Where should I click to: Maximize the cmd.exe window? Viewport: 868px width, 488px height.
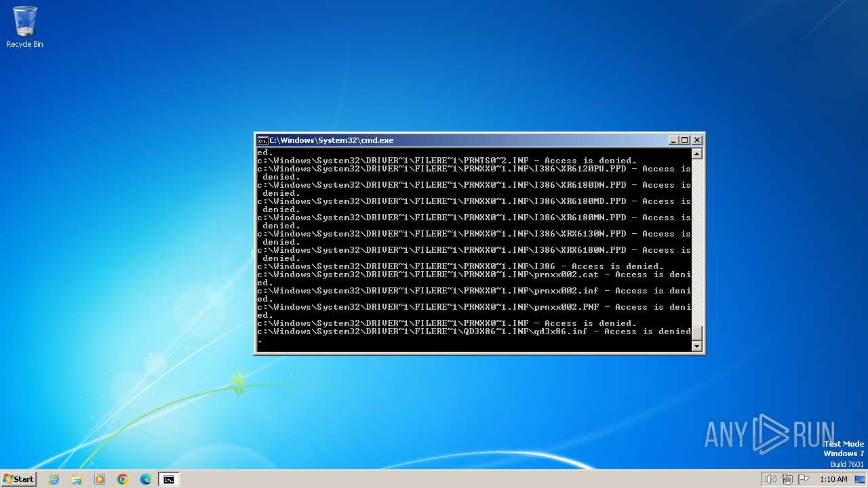coord(685,140)
